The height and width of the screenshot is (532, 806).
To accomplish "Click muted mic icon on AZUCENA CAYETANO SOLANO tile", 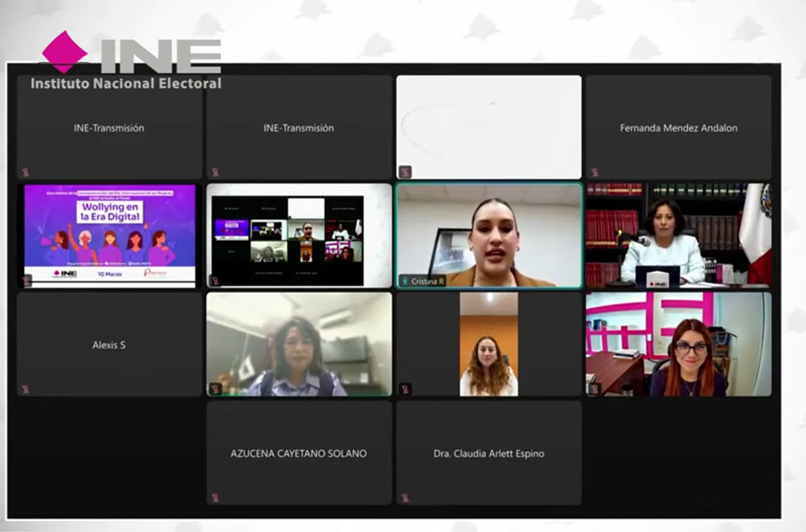I will click(215, 498).
